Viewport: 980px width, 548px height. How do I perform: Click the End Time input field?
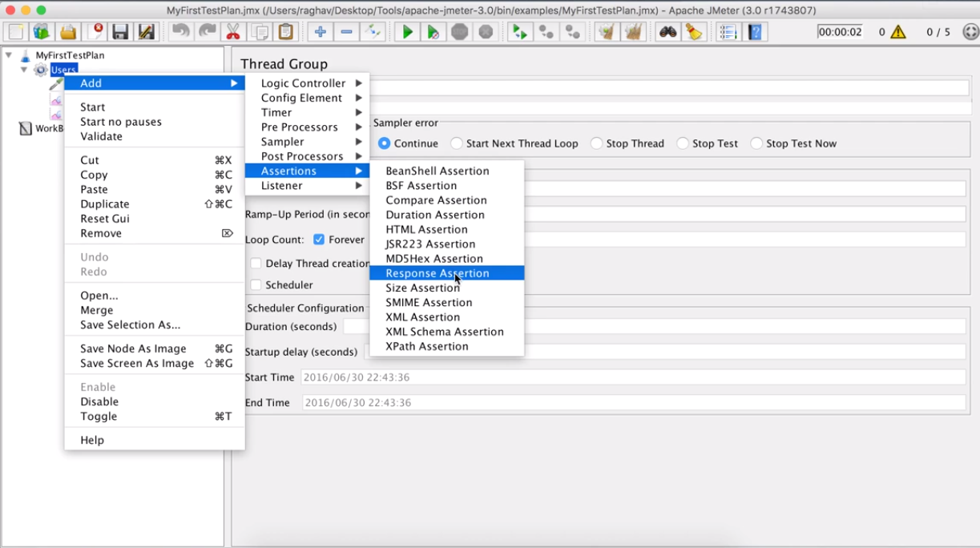[634, 403]
